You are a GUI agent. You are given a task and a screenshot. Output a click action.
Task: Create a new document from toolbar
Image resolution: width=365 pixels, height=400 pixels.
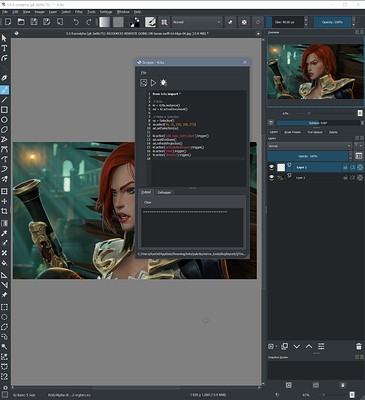(8, 22)
